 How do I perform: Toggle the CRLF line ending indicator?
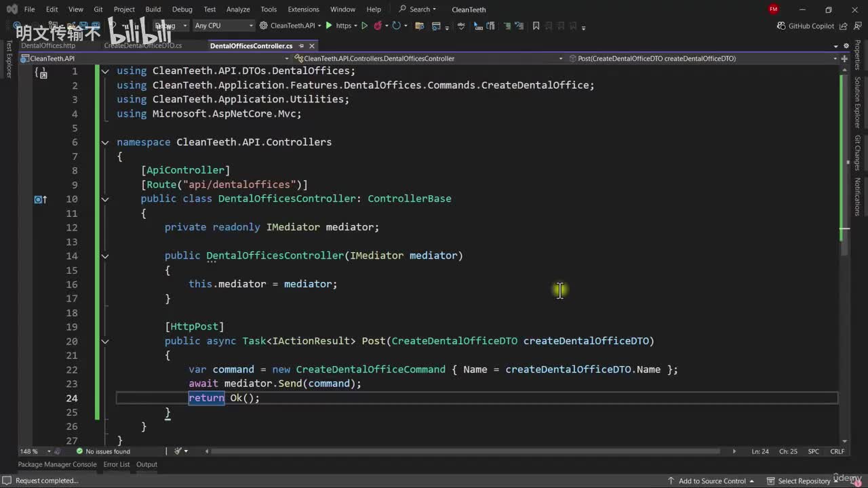[x=837, y=451]
